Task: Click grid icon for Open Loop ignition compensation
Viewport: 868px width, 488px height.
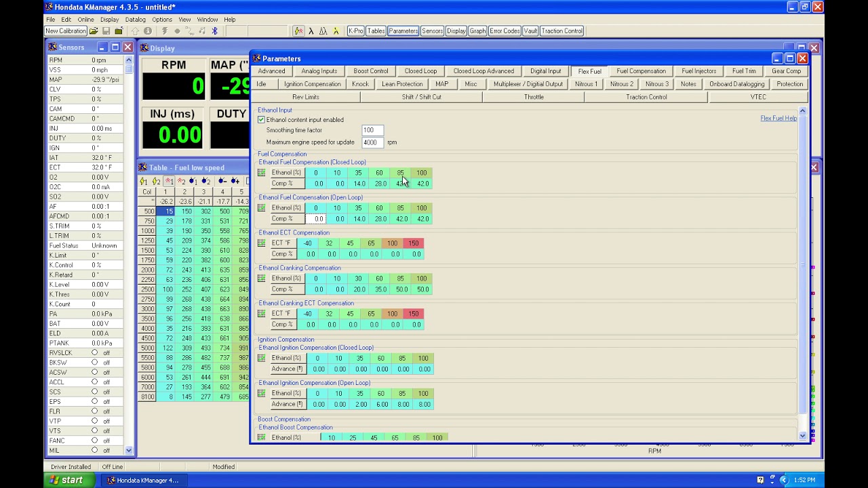Action: tap(262, 393)
